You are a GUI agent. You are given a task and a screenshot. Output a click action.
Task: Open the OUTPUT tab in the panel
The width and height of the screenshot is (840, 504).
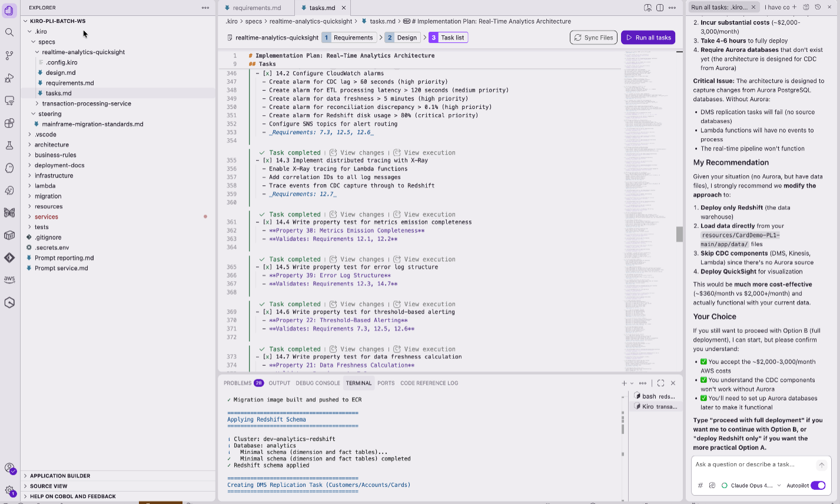coord(279,383)
